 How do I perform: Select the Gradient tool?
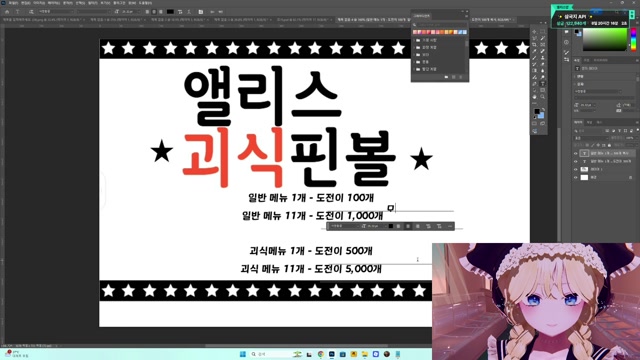click(x=534, y=71)
